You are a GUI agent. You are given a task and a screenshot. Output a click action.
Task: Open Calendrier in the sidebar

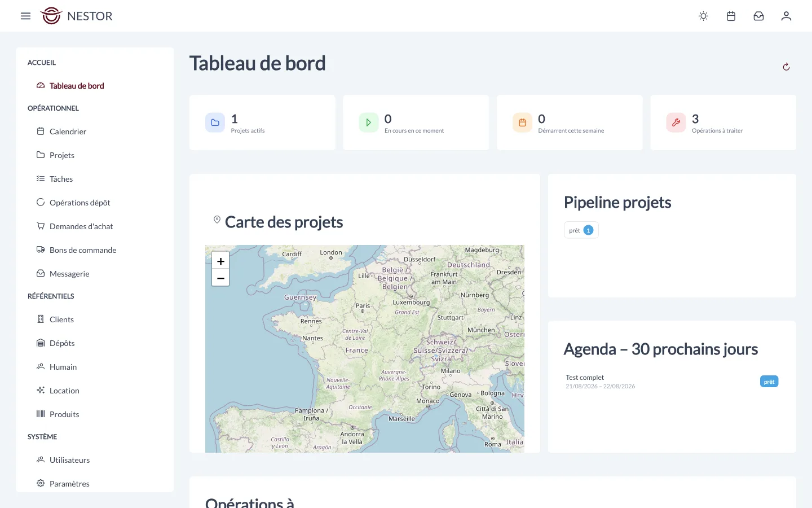(68, 132)
